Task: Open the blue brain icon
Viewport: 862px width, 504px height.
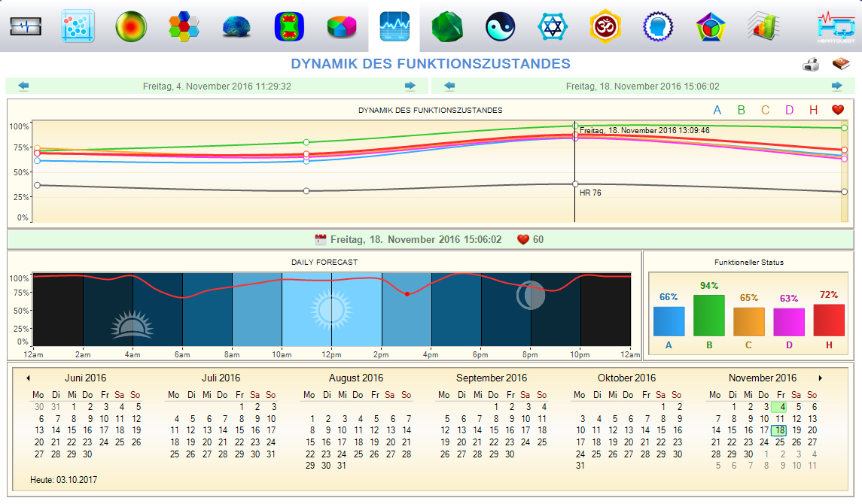Action: pyautogui.click(x=236, y=26)
